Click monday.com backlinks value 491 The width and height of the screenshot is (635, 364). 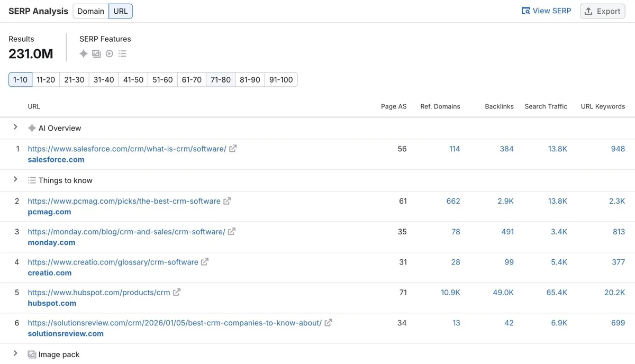pyautogui.click(x=507, y=231)
